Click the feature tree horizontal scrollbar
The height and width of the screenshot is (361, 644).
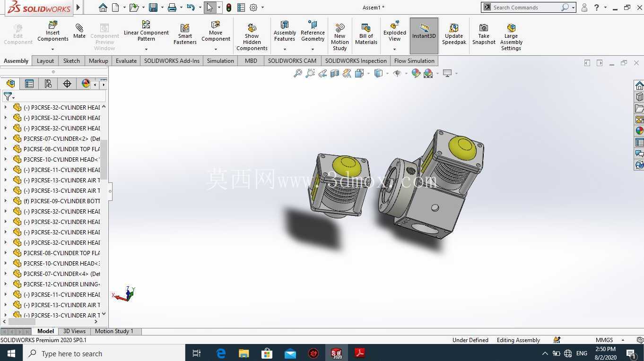click(22, 322)
